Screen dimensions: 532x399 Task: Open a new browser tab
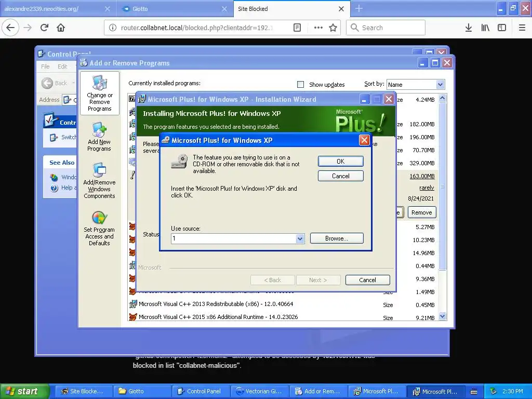pyautogui.click(x=359, y=8)
